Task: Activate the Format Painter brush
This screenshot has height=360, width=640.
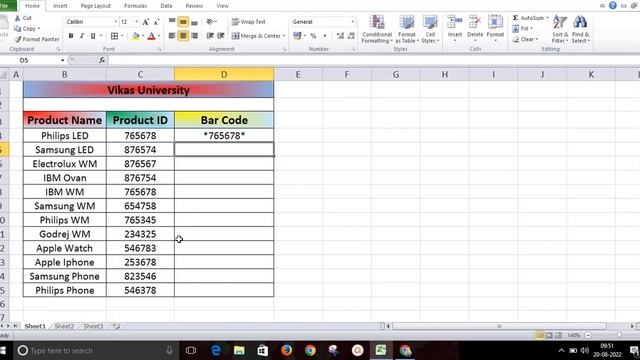Action: 18,39
